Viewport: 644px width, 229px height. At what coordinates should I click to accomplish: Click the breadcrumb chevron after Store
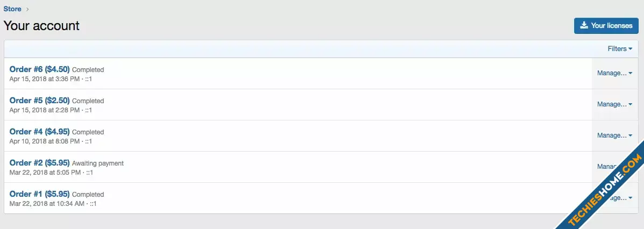27,9
